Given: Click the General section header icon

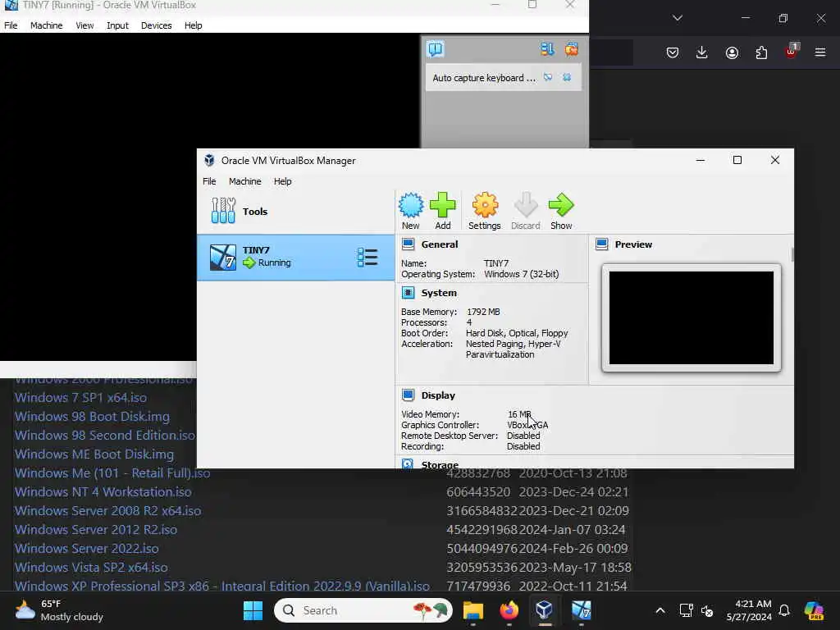Looking at the screenshot, I should point(409,244).
